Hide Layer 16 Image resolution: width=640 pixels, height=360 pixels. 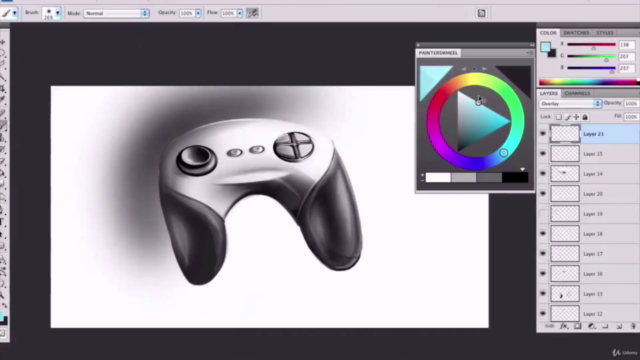[x=543, y=274]
